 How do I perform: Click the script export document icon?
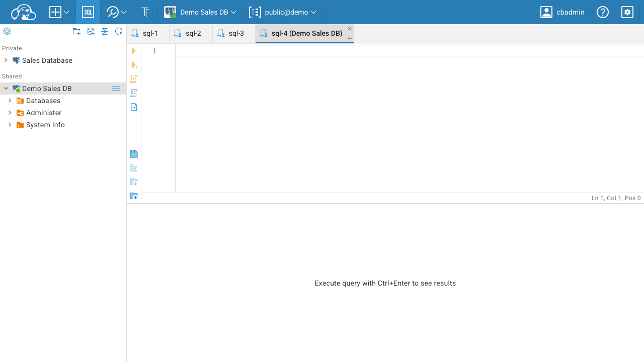134,107
